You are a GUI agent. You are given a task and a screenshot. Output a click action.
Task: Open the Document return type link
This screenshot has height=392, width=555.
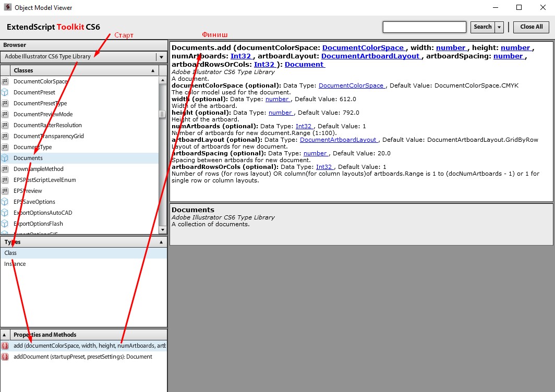click(x=304, y=65)
